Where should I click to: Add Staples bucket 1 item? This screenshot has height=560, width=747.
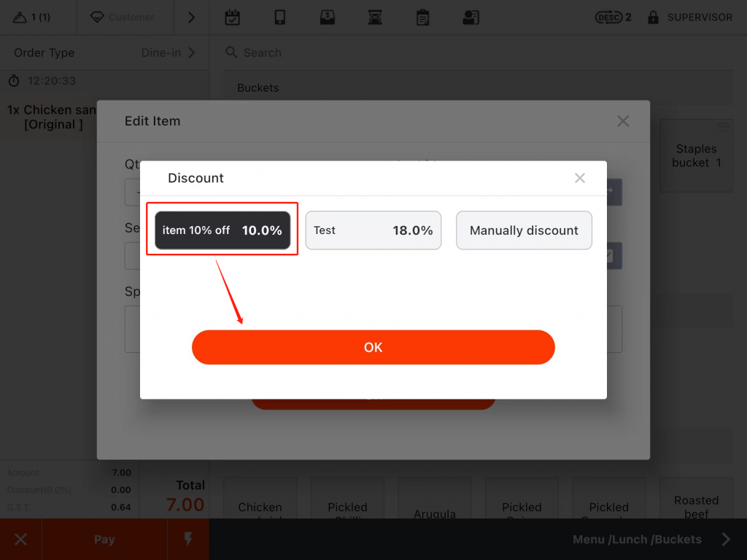696,156
